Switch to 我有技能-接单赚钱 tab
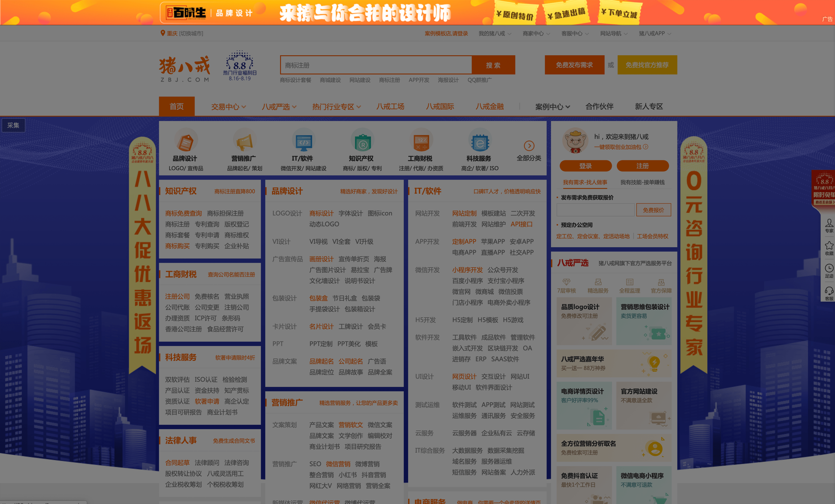The width and height of the screenshot is (835, 504). (642, 182)
